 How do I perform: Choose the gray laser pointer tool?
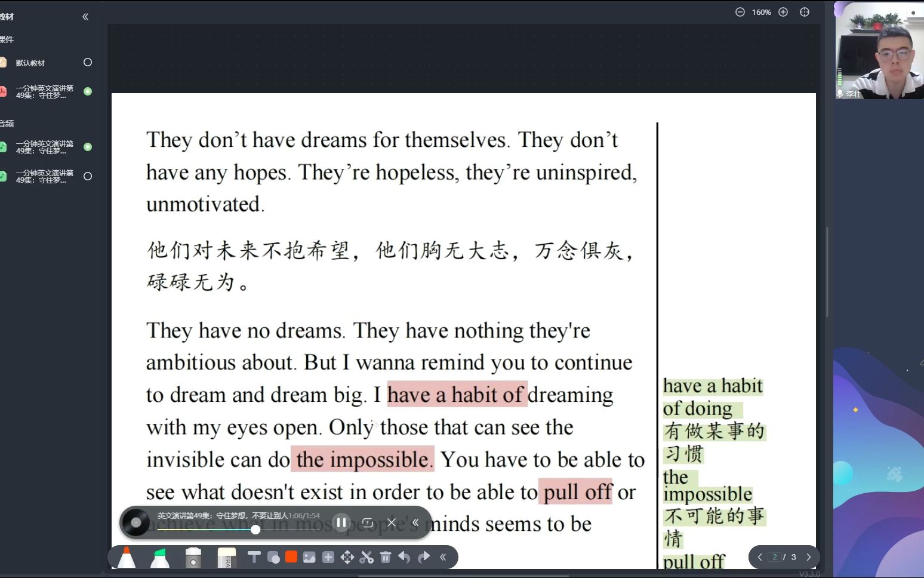[193, 557]
